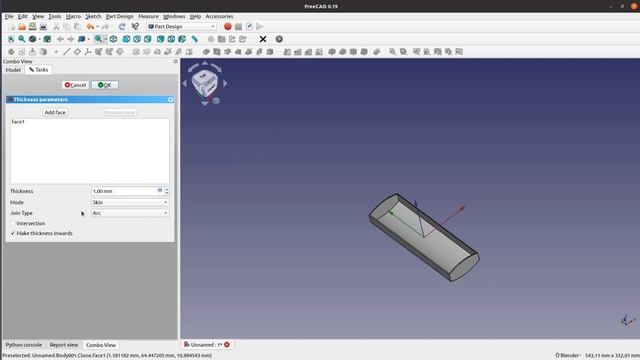
Task: Click the Fillet tool icon
Action: point(332,52)
